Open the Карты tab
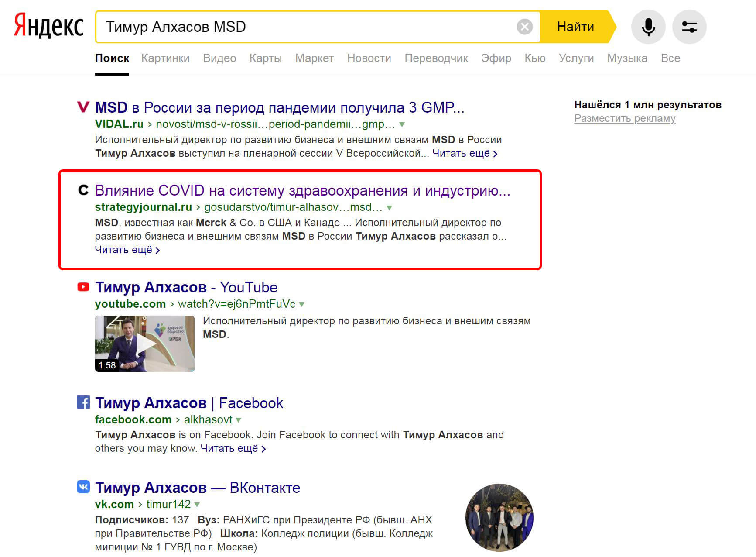The height and width of the screenshot is (557, 756). (266, 58)
